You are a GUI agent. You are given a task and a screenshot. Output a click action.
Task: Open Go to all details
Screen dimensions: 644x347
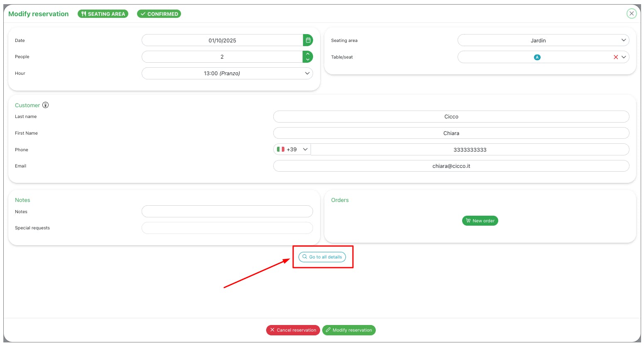pos(322,257)
